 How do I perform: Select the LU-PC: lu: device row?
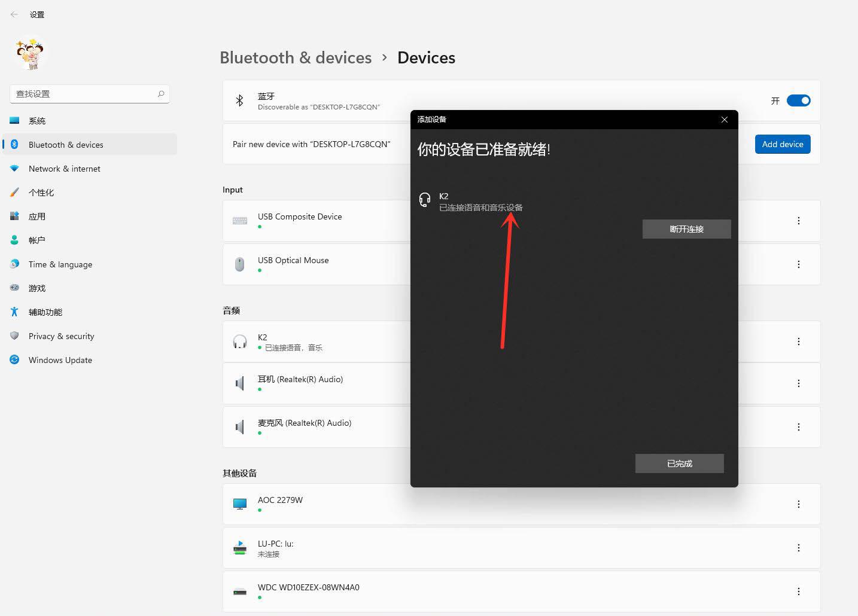point(521,548)
